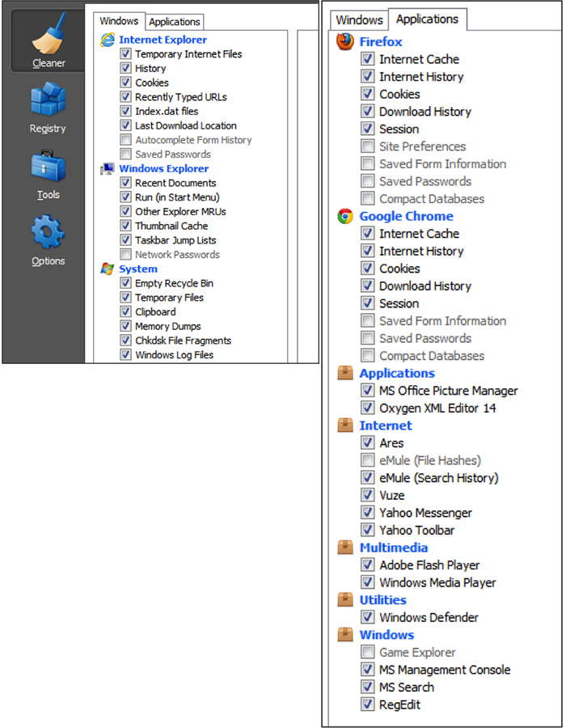Click the RegEdit label

coord(400,705)
